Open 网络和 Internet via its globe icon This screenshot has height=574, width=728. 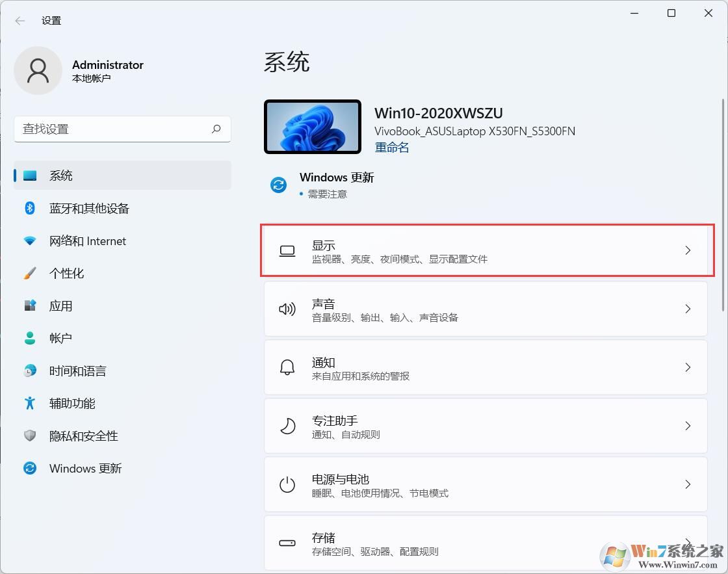click(31, 241)
